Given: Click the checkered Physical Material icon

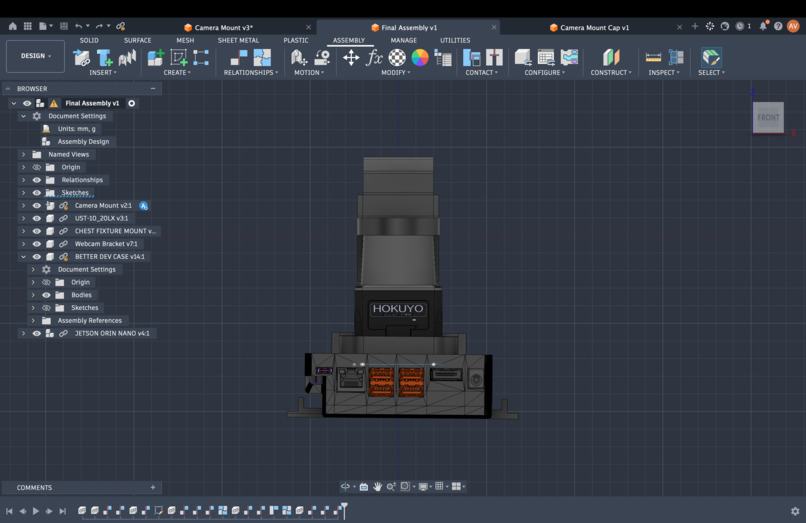Looking at the screenshot, I should [x=397, y=58].
